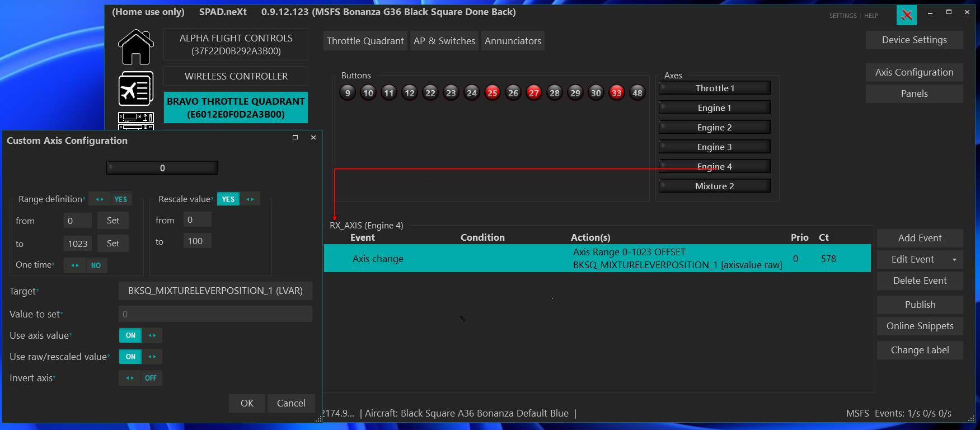Select button 22 indicator
Viewport: 980px width, 430px height.
click(430, 93)
